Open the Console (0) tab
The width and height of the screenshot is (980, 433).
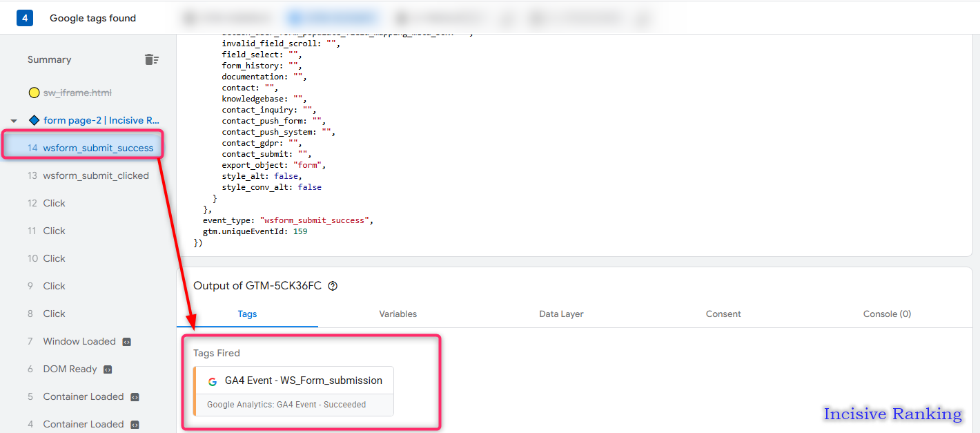(x=887, y=314)
